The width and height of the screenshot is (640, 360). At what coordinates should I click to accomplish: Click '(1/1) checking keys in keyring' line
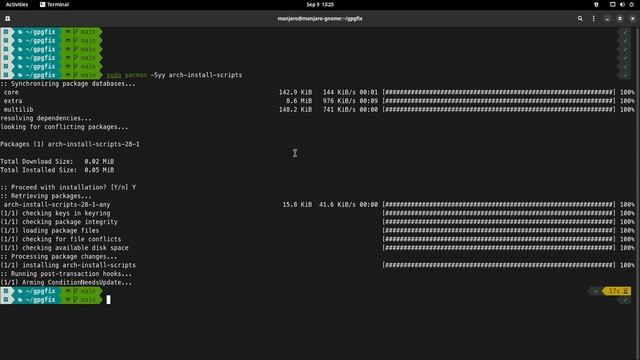click(55, 213)
